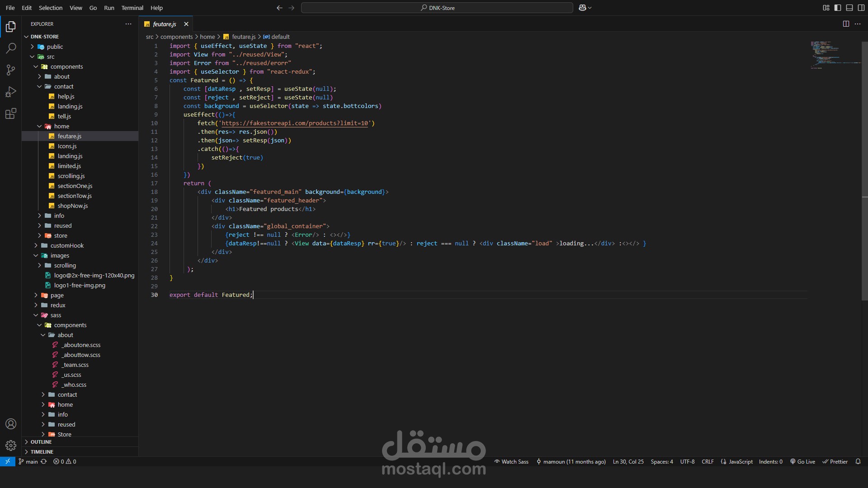Open the Accounts icon in activity bar
868x488 pixels.
click(11, 424)
